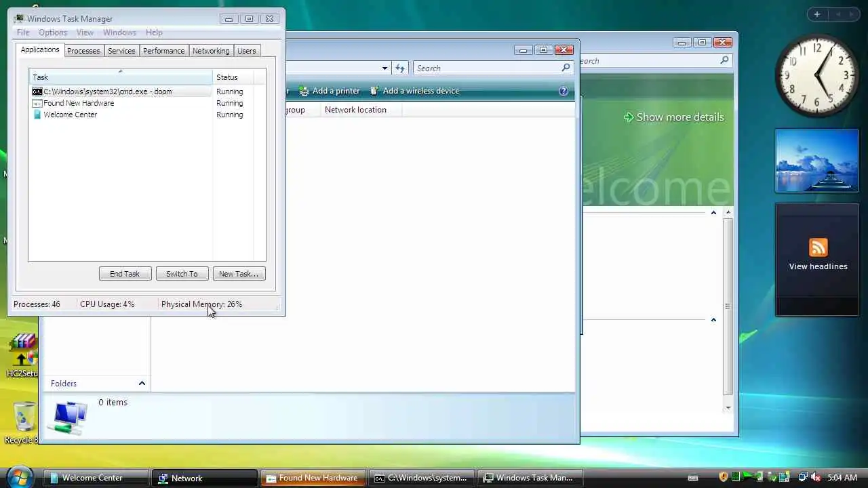Switch to the Services tab
The width and height of the screenshot is (868, 488).
(121, 51)
